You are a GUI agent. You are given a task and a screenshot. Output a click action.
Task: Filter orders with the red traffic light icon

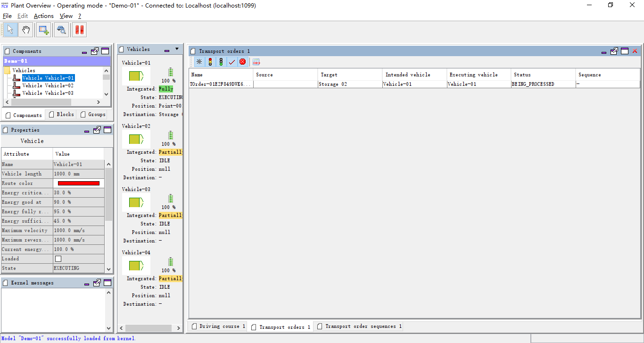(210, 61)
